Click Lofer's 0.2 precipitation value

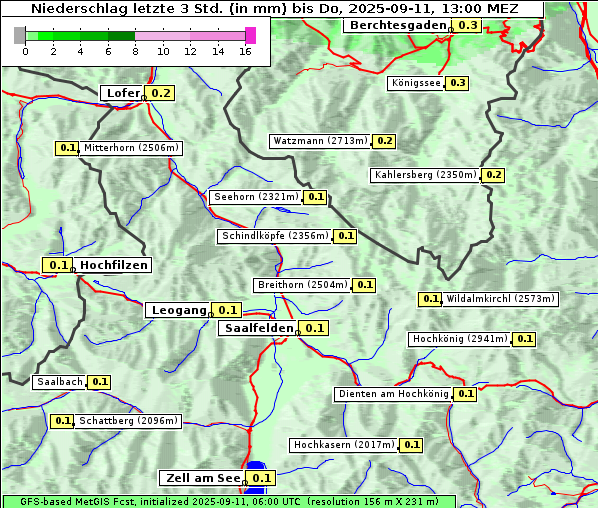point(160,93)
